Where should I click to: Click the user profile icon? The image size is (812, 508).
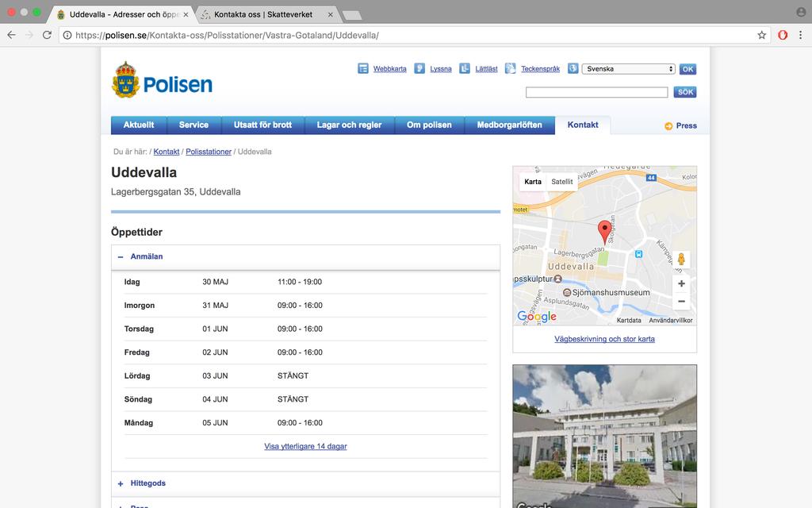801,12
